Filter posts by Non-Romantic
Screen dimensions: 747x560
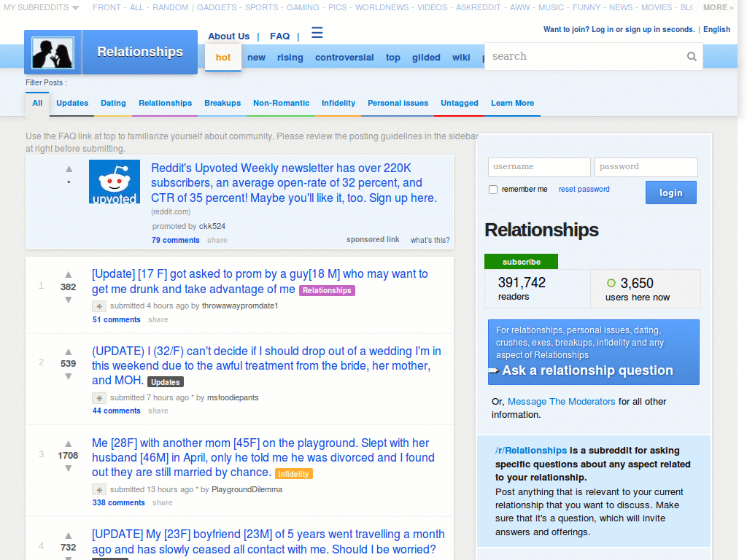[281, 104]
